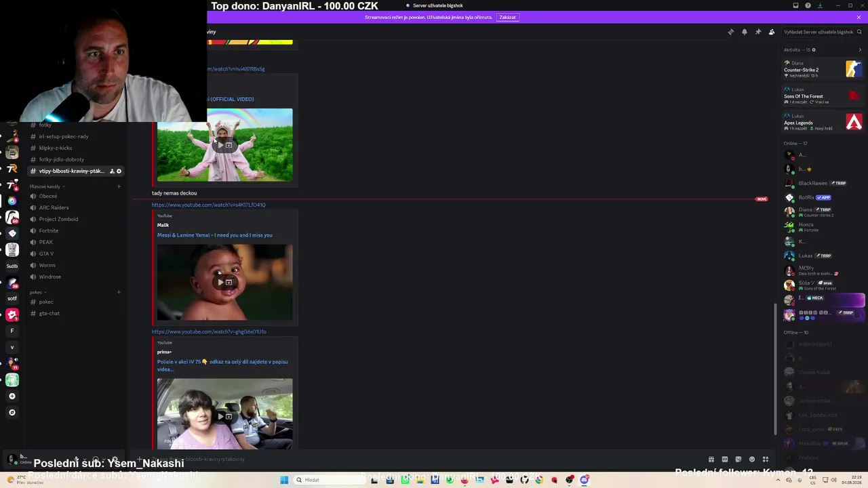The width and height of the screenshot is (868, 488).
Task: Join the Obecné voice channel
Action: [x=75, y=196]
